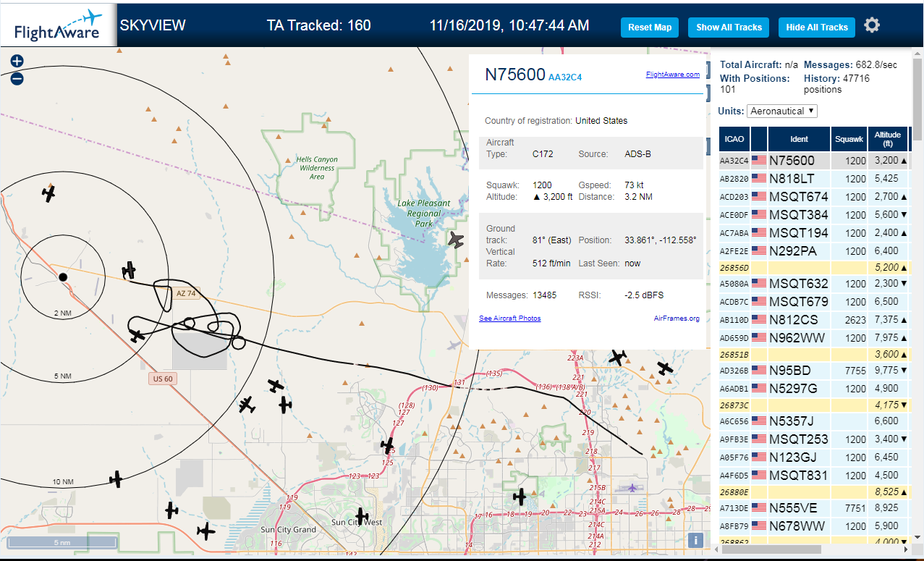Open the AirFrames.org link

(677, 319)
